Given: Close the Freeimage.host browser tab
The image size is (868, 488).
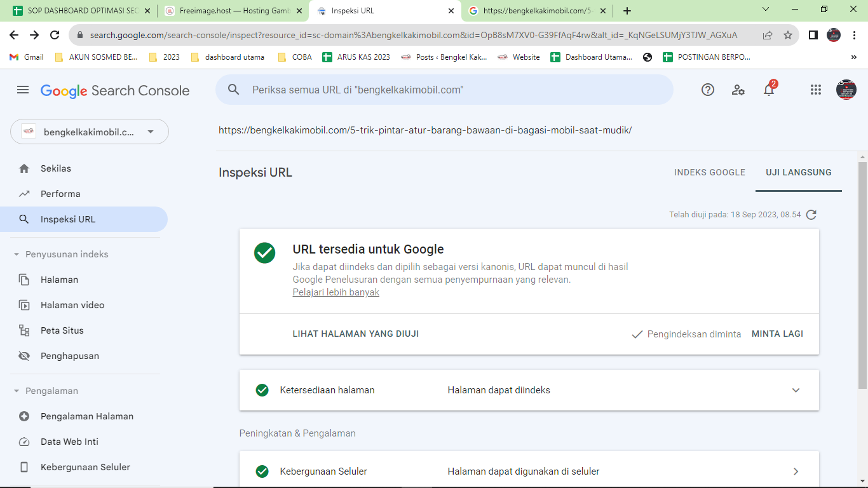Looking at the screenshot, I should pos(299,11).
